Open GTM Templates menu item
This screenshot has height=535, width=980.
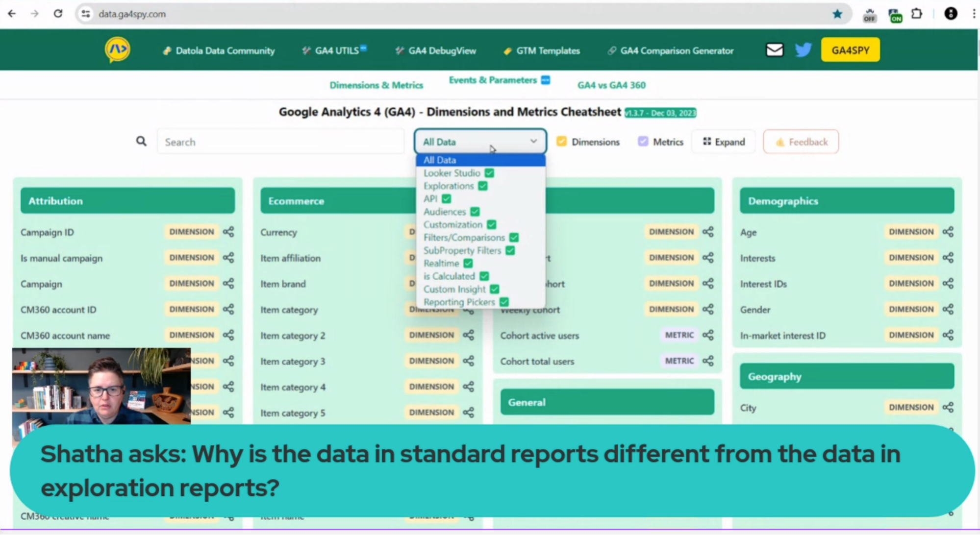pos(542,50)
